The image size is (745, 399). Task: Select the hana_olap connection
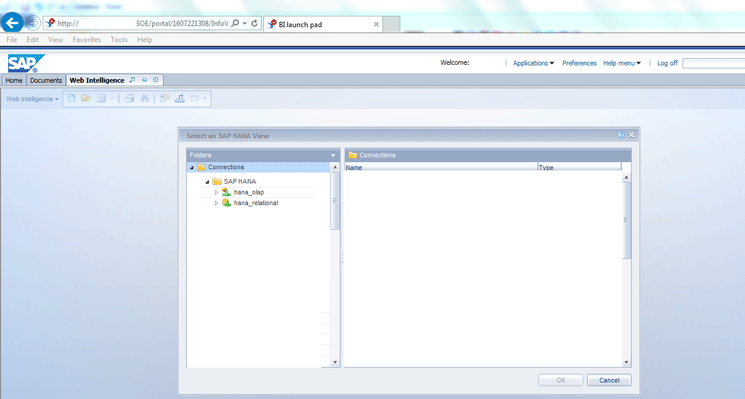pos(243,192)
